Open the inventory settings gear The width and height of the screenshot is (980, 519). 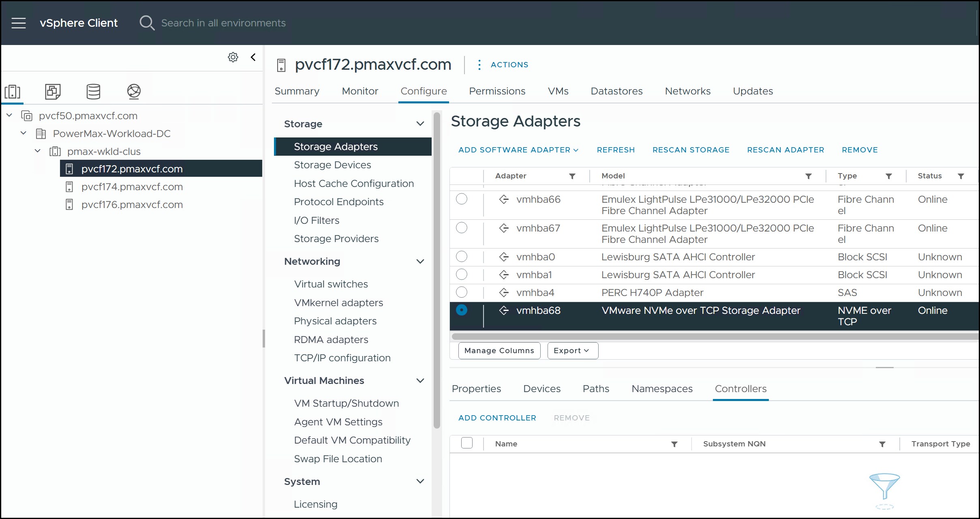point(233,57)
